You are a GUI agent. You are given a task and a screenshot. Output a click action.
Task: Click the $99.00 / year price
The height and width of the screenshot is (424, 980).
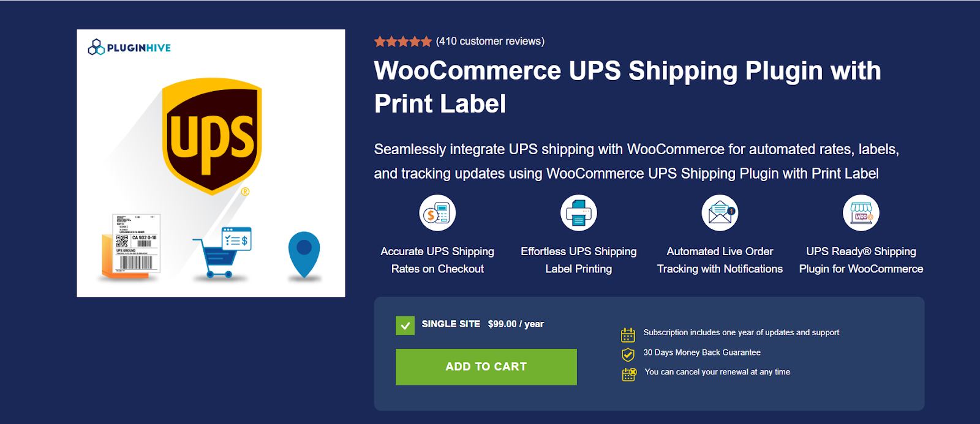click(516, 324)
